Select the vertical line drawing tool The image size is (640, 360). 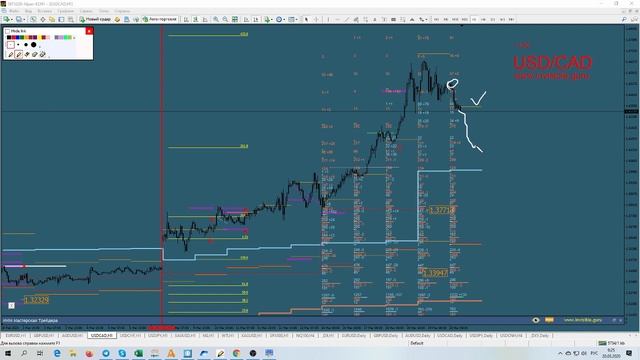(x=328, y=19)
